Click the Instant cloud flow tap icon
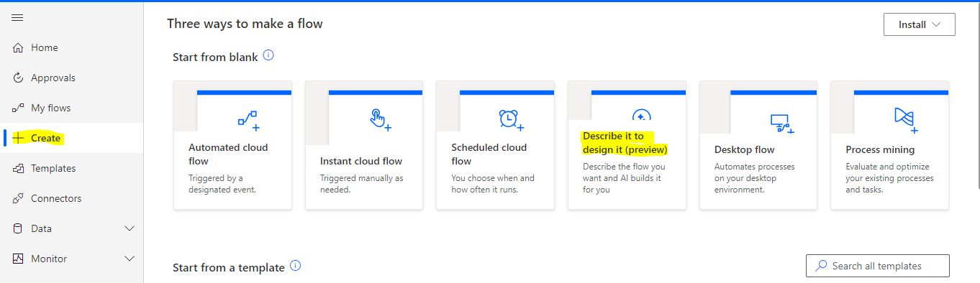The width and height of the screenshot is (980, 283). pyautogui.click(x=380, y=120)
